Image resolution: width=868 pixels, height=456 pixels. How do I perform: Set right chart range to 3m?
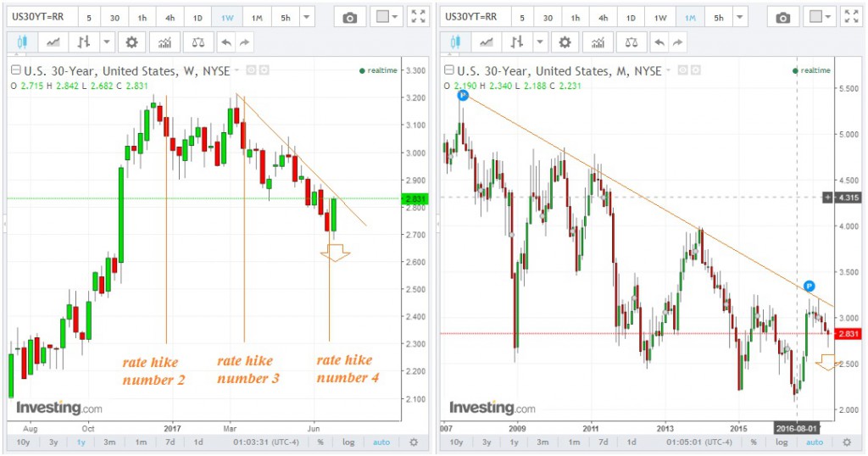[544, 442]
